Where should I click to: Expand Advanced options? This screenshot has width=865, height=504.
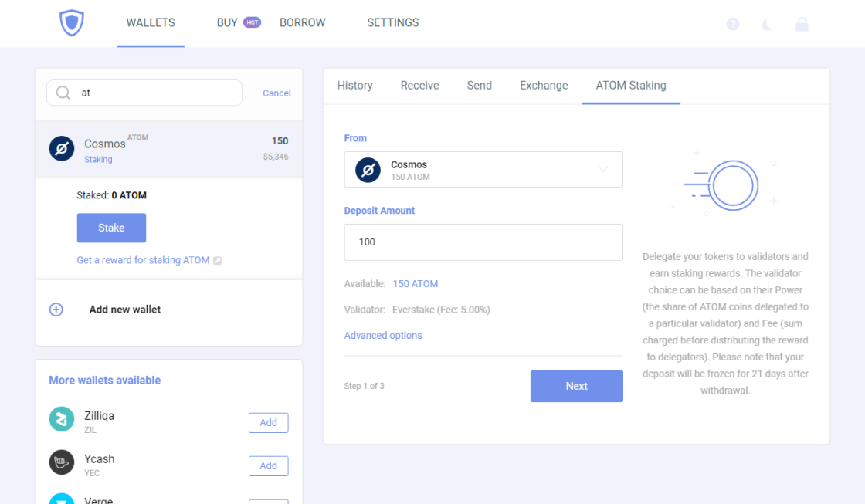(383, 335)
